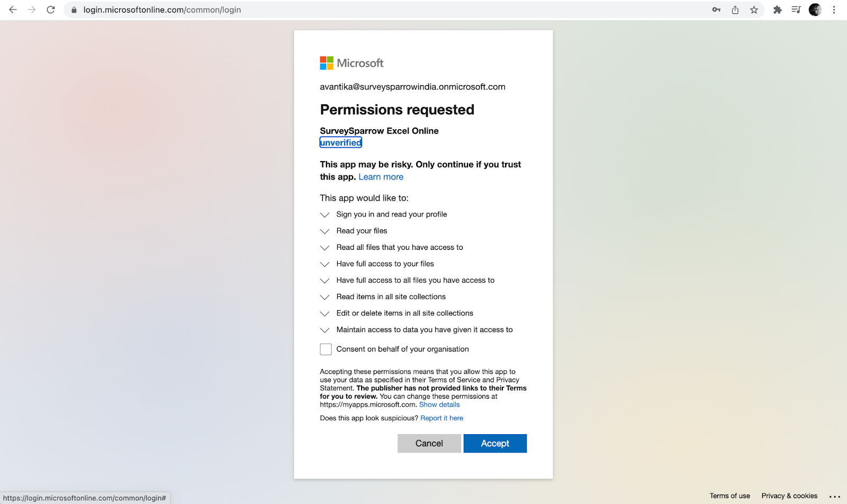
Task: Expand the Read your files permission
Action: [325, 231]
